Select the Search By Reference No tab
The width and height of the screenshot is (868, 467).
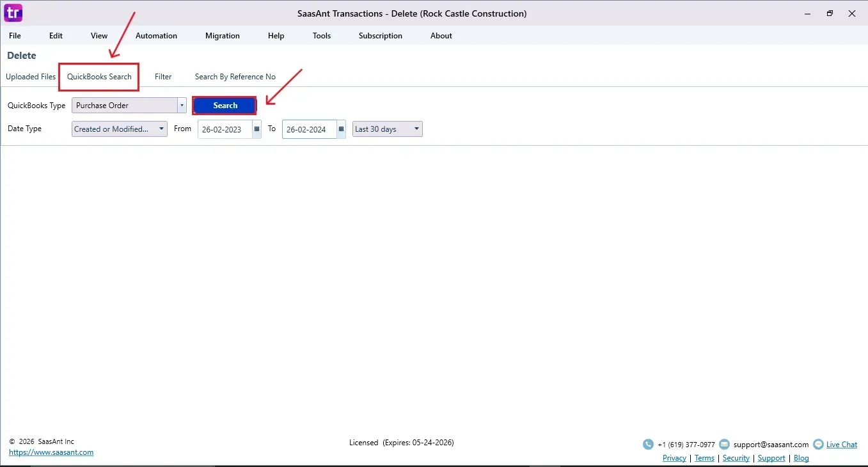click(235, 77)
